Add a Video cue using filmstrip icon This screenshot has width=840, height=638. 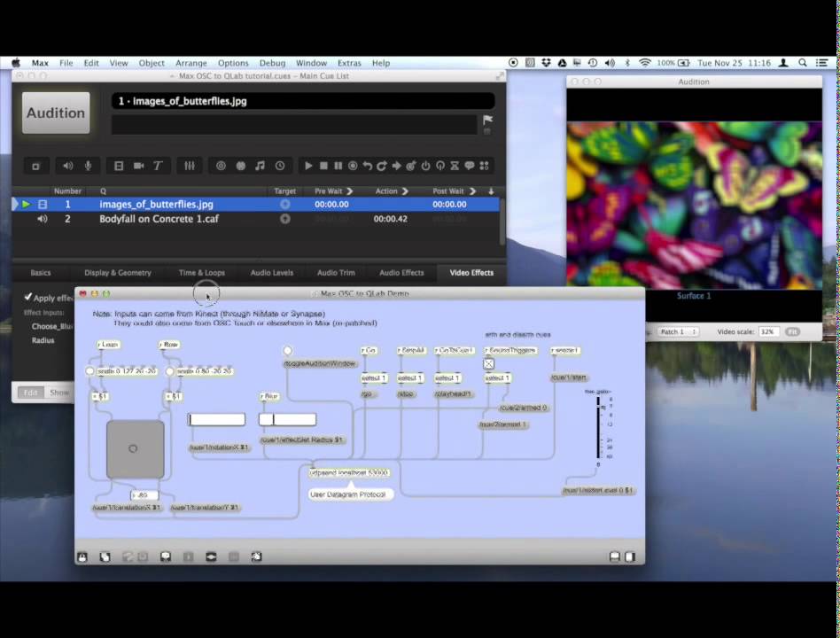(119, 166)
